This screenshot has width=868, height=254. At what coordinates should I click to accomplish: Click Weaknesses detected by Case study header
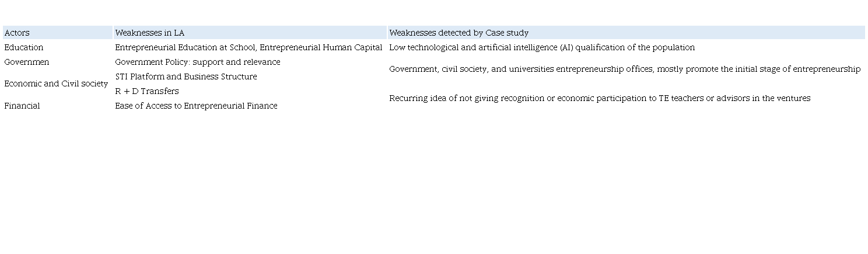tap(459, 33)
